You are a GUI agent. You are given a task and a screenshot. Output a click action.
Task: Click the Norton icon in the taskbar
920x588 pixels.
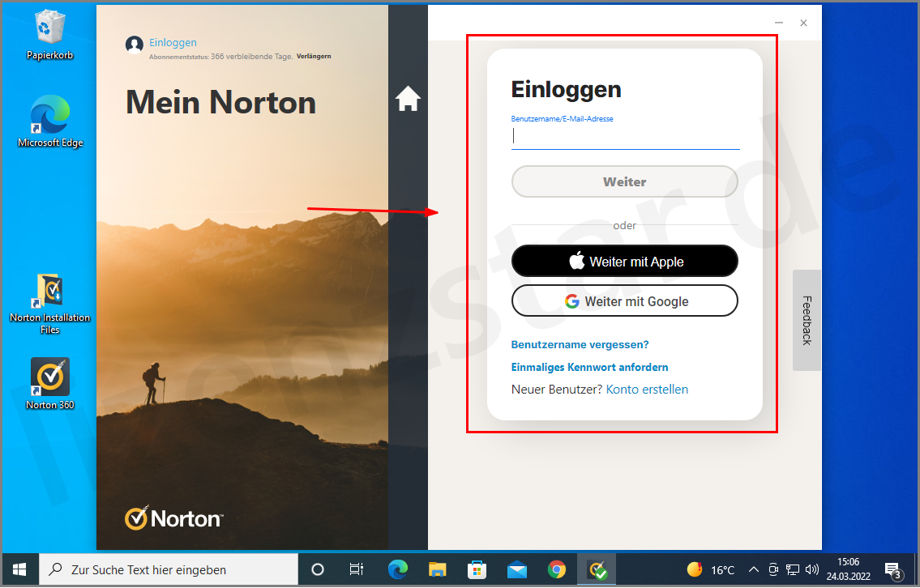coord(597,569)
